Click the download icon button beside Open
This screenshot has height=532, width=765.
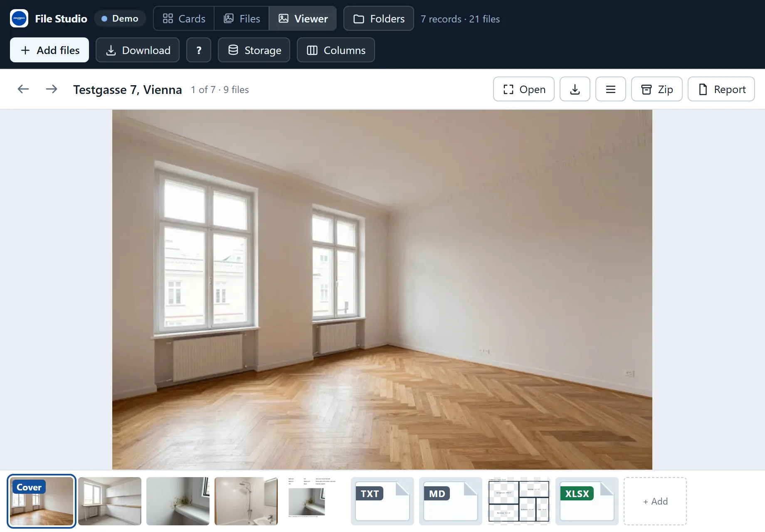click(575, 89)
